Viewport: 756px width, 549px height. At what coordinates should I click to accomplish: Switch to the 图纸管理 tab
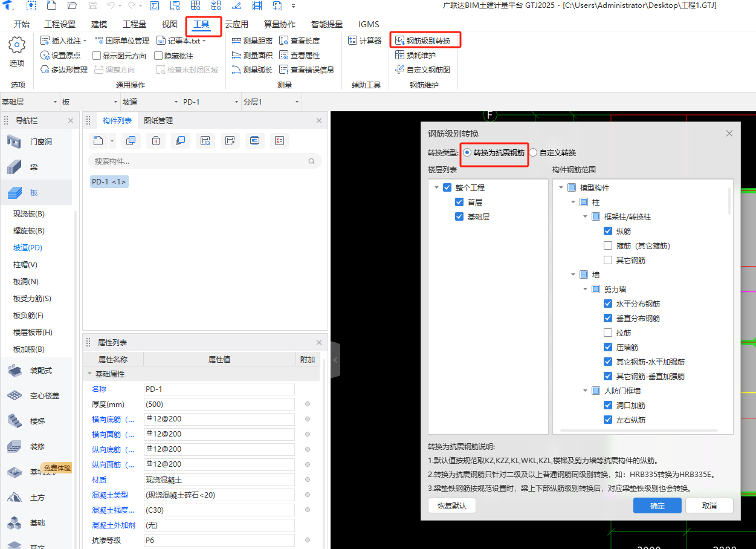(158, 120)
